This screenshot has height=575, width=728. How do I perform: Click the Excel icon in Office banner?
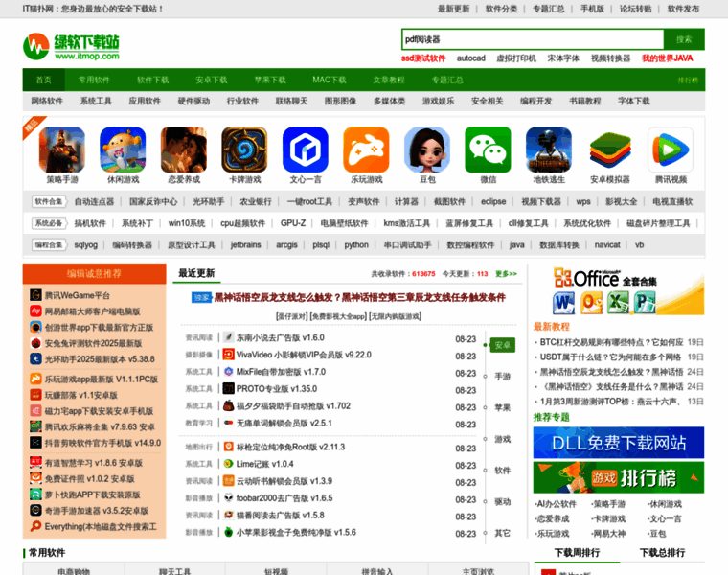pyautogui.click(x=618, y=303)
